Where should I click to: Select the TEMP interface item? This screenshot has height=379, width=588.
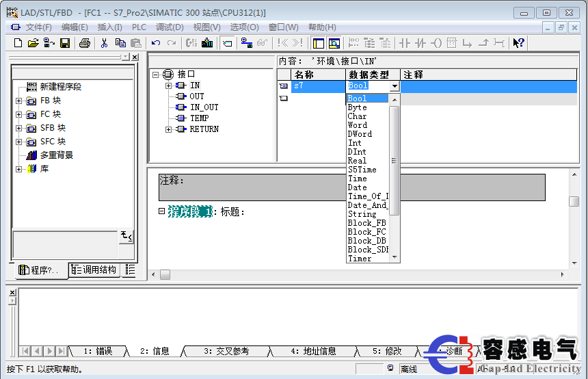click(199, 118)
